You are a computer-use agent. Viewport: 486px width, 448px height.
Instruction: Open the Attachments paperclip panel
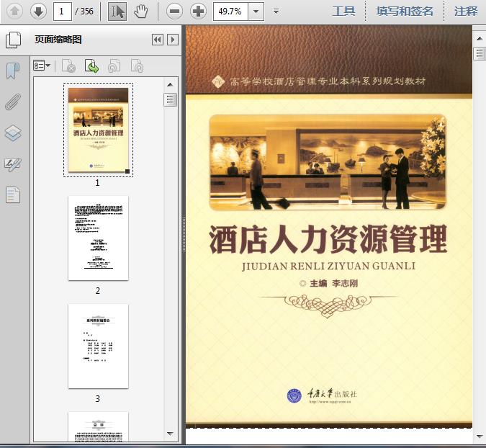[x=13, y=102]
